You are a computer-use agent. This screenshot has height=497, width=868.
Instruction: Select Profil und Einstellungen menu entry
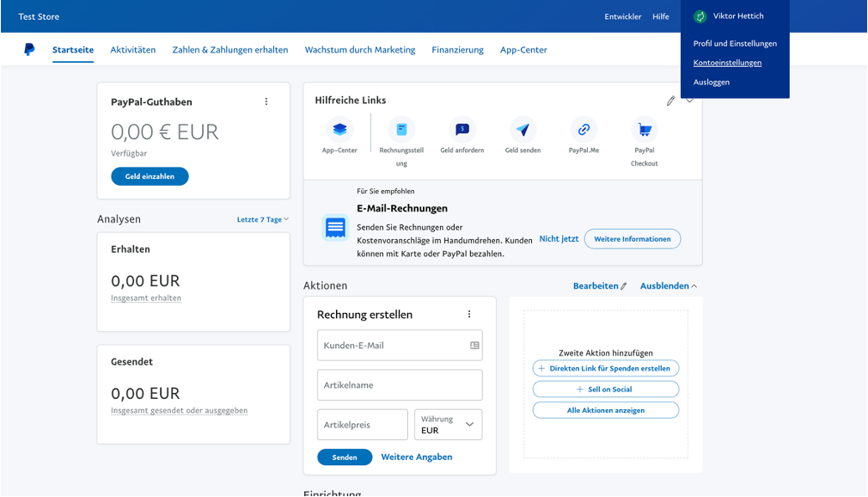click(735, 43)
